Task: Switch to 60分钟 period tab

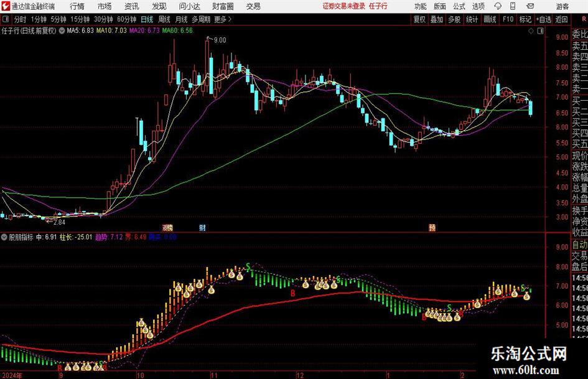Action: point(127,19)
